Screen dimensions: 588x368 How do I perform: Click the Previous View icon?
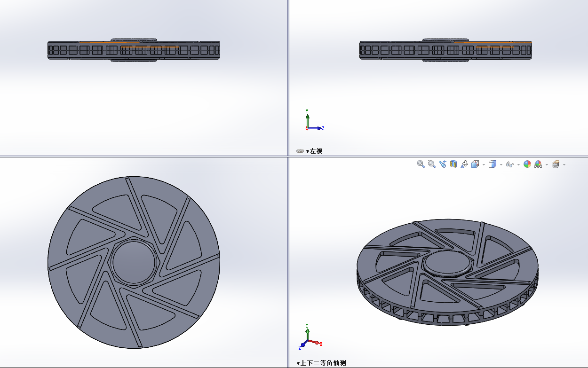(443, 164)
